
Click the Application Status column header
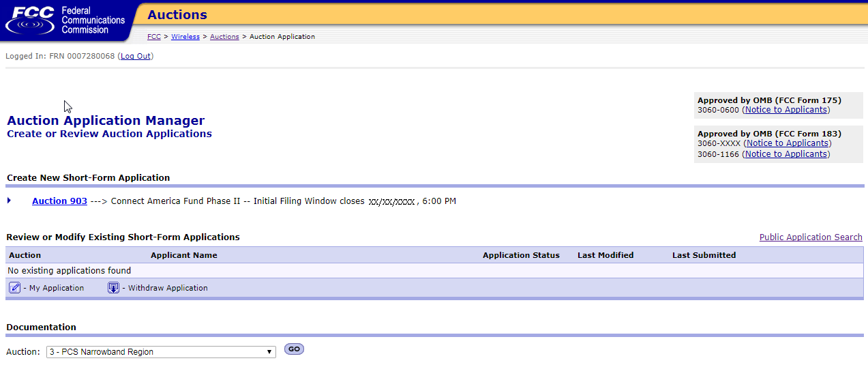pos(521,255)
